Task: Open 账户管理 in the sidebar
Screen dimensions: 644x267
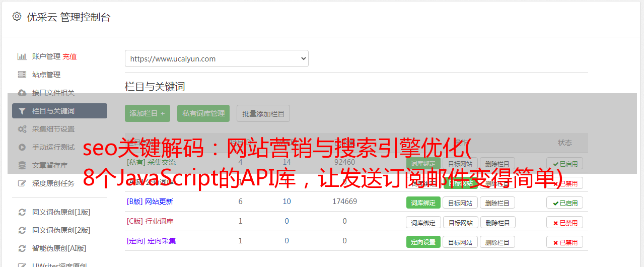Action: (46, 56)
